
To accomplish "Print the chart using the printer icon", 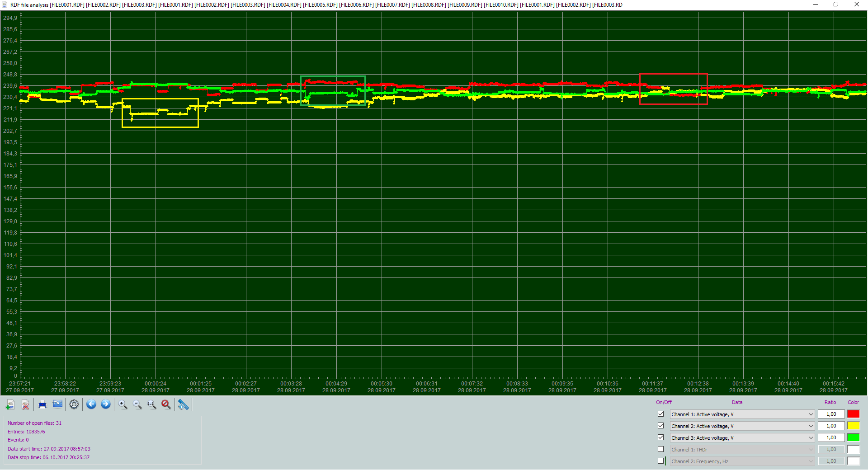I will coord(42,404).
